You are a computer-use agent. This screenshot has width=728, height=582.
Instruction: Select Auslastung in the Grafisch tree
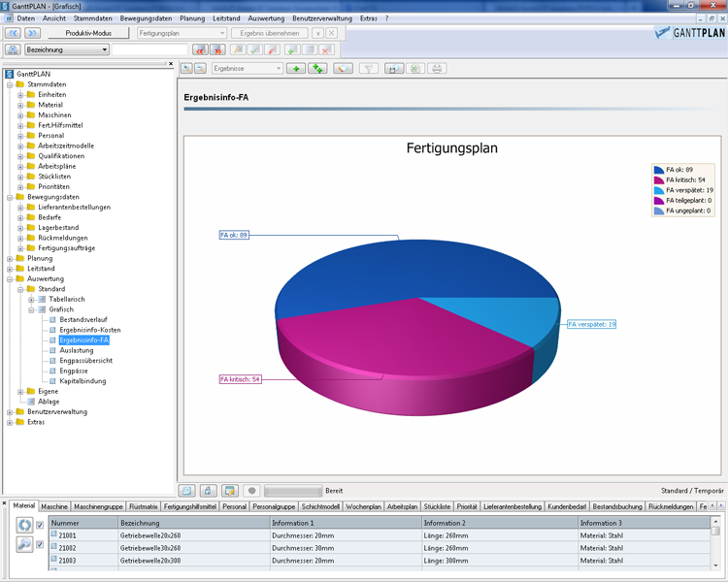click(76, 350)
